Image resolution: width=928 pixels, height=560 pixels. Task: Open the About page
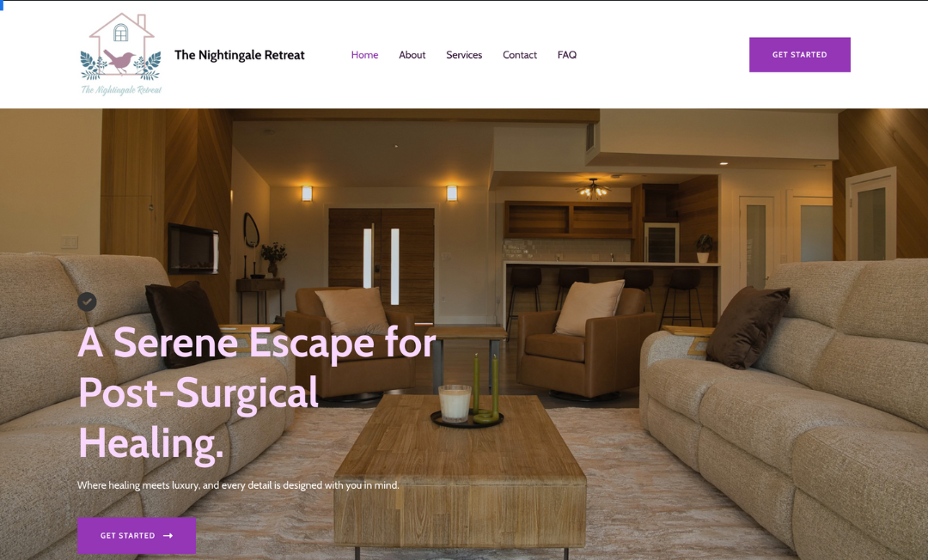[x=412, y=55]
